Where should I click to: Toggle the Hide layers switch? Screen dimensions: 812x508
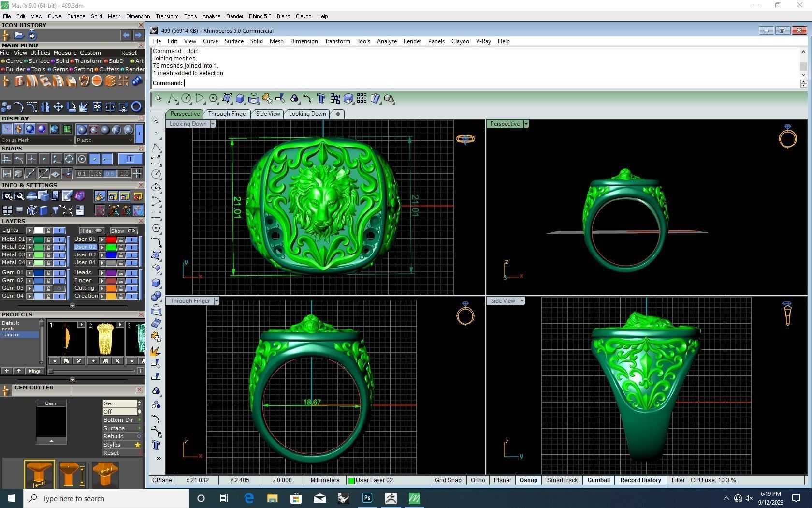click(x=92, y=231)
